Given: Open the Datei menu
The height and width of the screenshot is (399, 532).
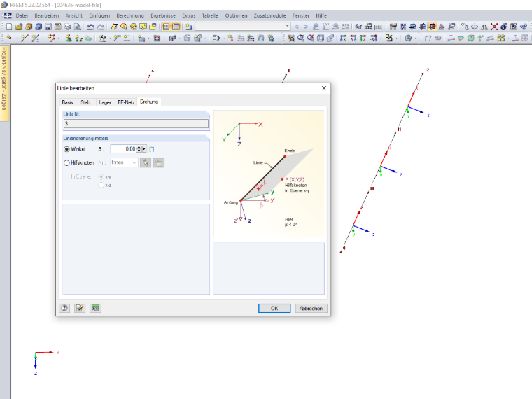Looking at the screenshot, I should click(x=22, y=15).
